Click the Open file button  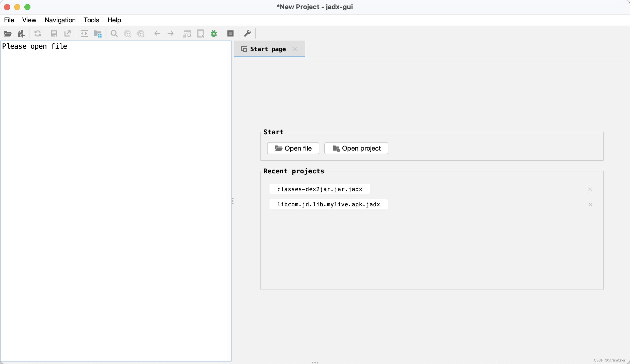[293, 148]
